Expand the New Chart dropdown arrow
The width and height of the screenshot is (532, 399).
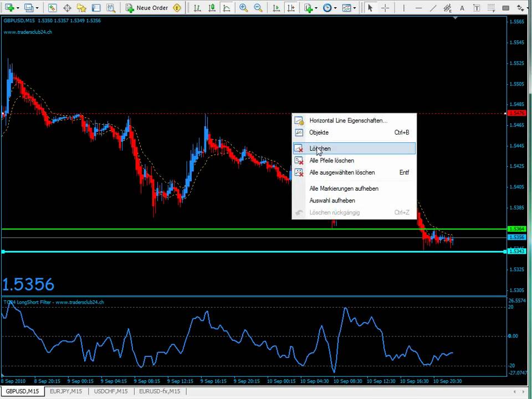pos(18,8)
